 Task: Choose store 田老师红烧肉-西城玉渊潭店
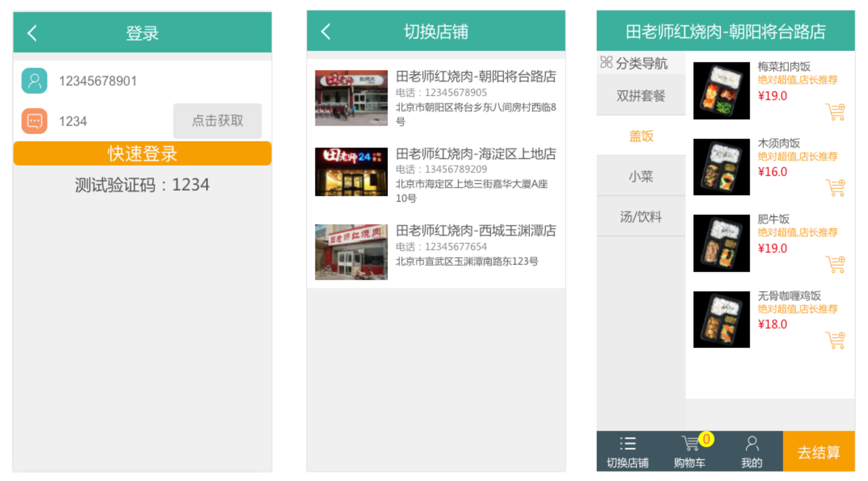tap(476, 231)
